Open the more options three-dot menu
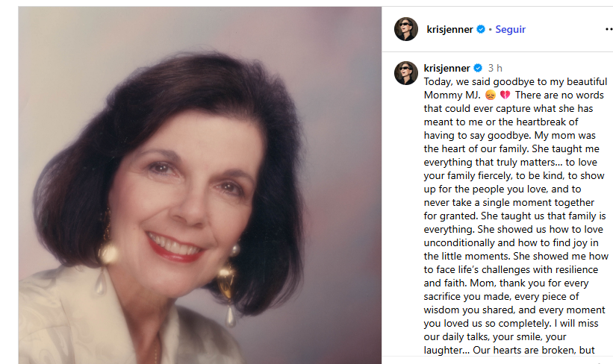 tap(609, 29)
